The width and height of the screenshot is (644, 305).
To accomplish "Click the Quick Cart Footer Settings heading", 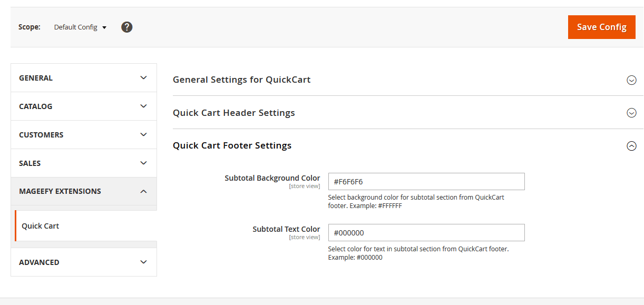I will (x=232, y=145).
